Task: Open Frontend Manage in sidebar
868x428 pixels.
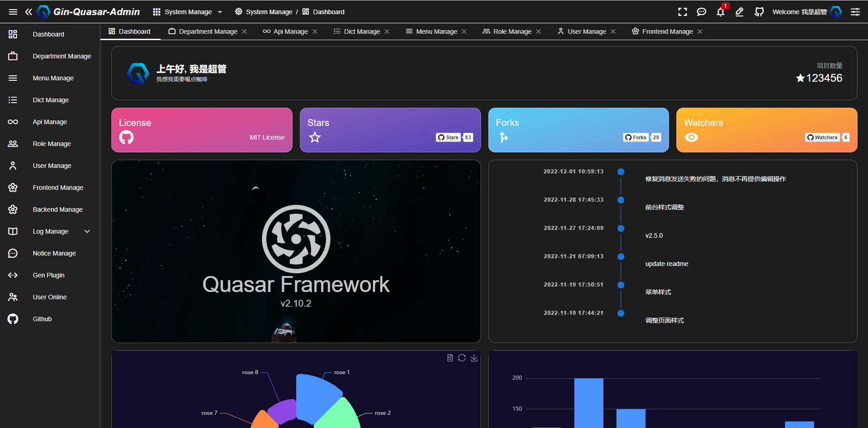Action: coord(50,188)
